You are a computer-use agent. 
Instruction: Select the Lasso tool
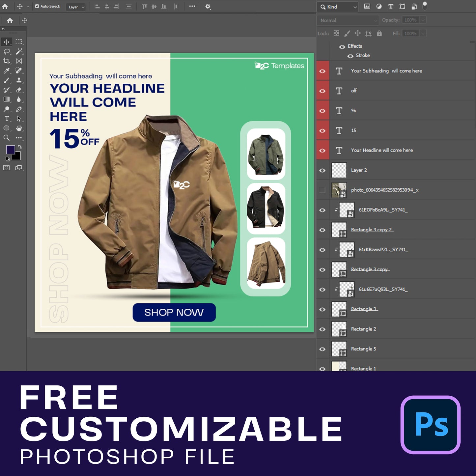(6, 51)
